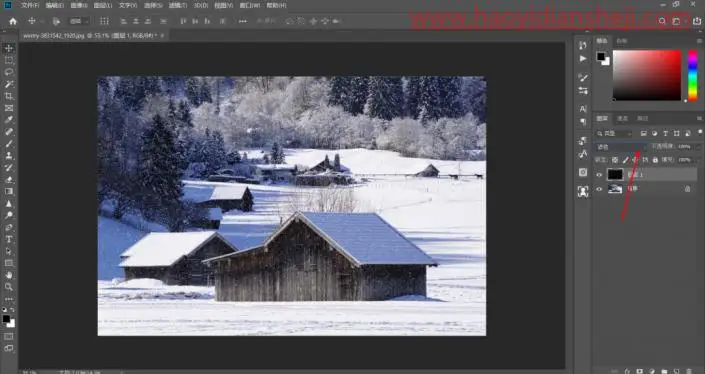Select the Eyedropper tool

coord(9,120)
